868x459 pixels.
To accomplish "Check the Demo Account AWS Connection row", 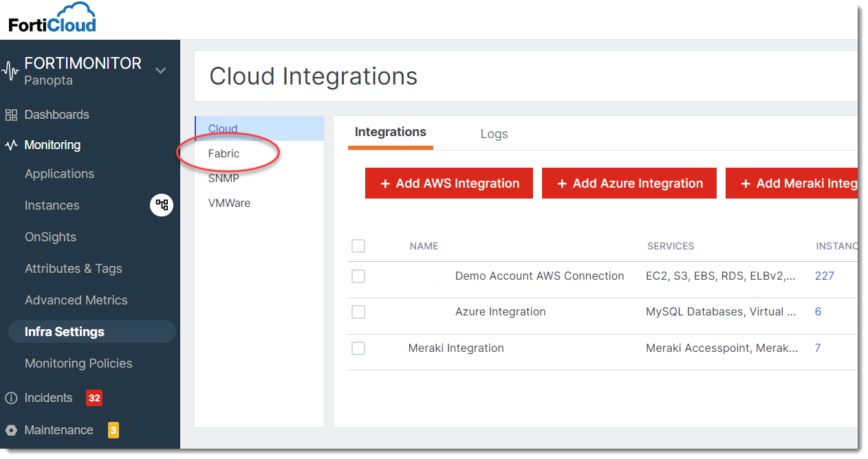I will point(358,276).
